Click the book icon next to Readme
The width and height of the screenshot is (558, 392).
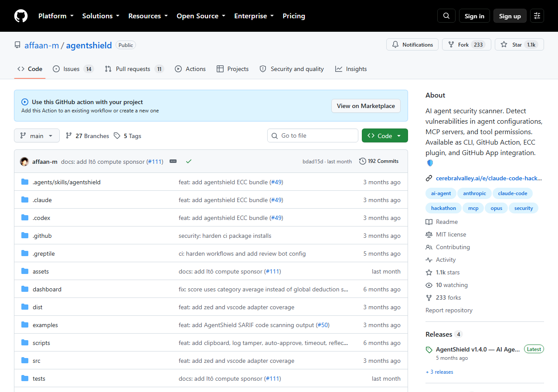(x=429, y=222)
